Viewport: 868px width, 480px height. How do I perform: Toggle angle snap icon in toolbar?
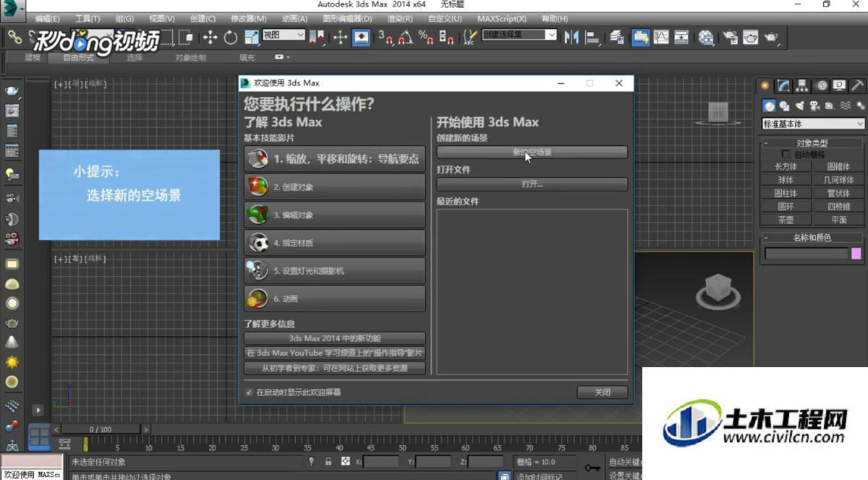pos(406,37)
